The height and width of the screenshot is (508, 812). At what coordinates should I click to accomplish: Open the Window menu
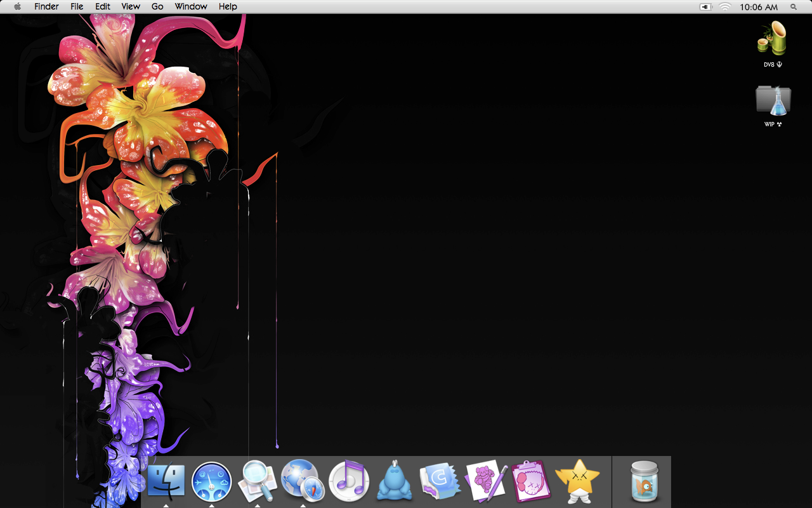coord(191,6)
